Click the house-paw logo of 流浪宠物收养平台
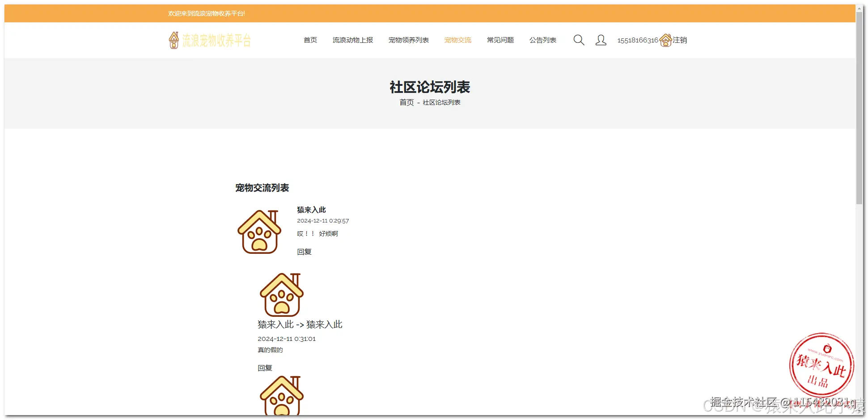 click(x=173, y=40)
